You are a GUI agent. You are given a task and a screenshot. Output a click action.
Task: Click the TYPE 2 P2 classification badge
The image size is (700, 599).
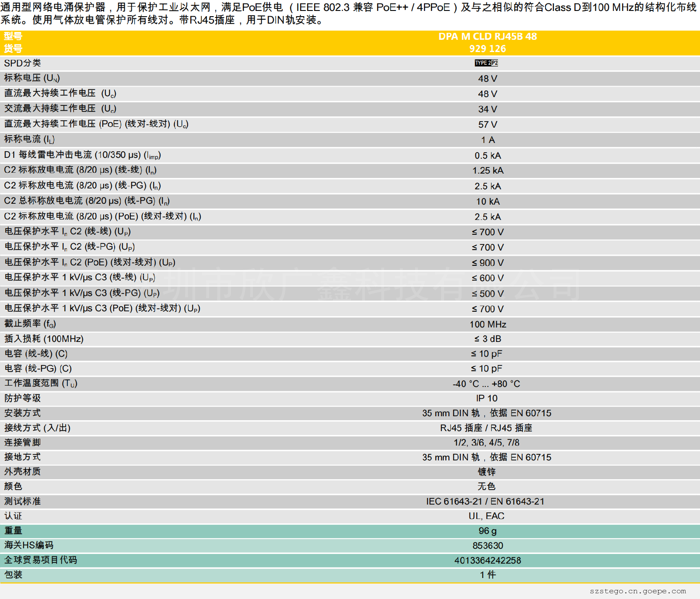pos(486,63)
